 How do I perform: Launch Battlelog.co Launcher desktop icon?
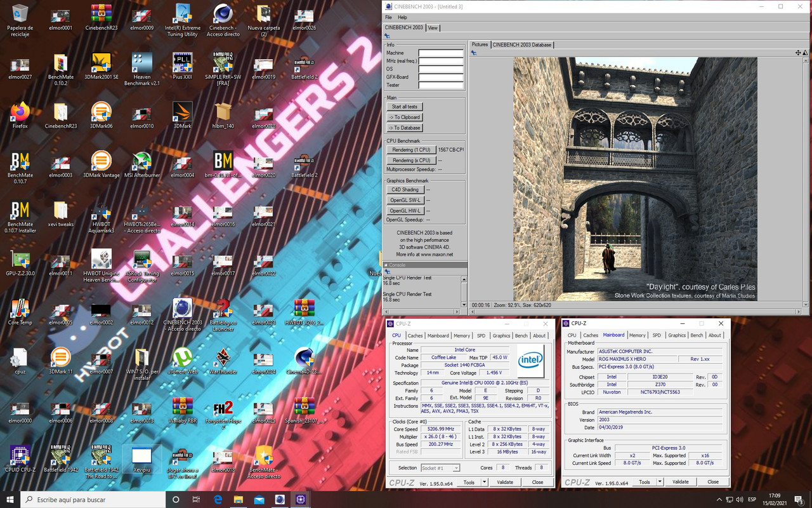[223, 316]
